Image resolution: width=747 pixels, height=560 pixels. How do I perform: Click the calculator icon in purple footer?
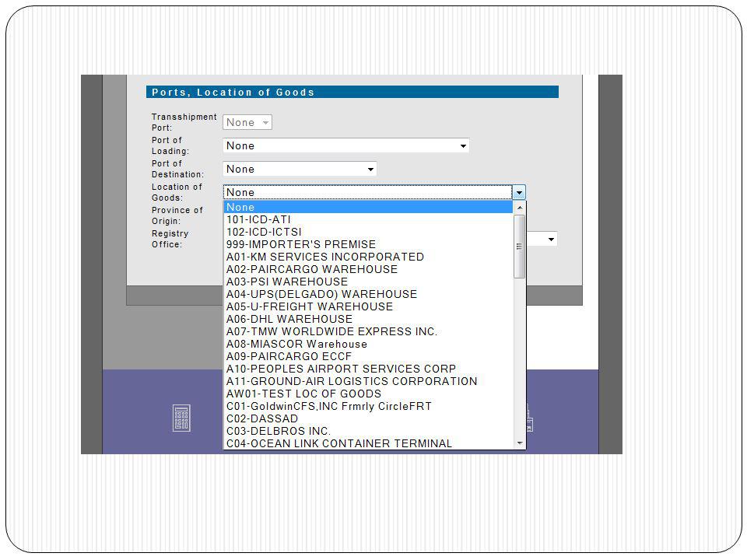pyautogui.click(x=181, y=418)
